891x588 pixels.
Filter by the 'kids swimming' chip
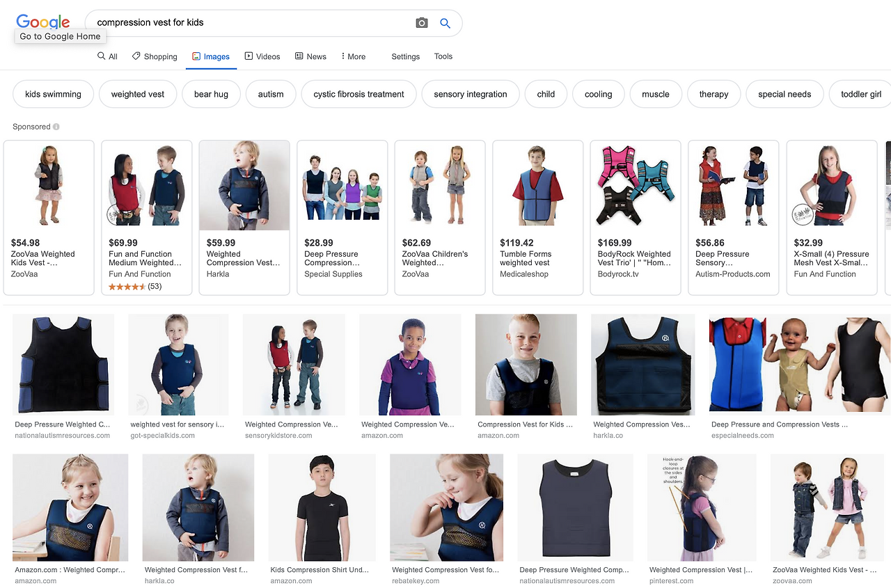tap(53, 94)
